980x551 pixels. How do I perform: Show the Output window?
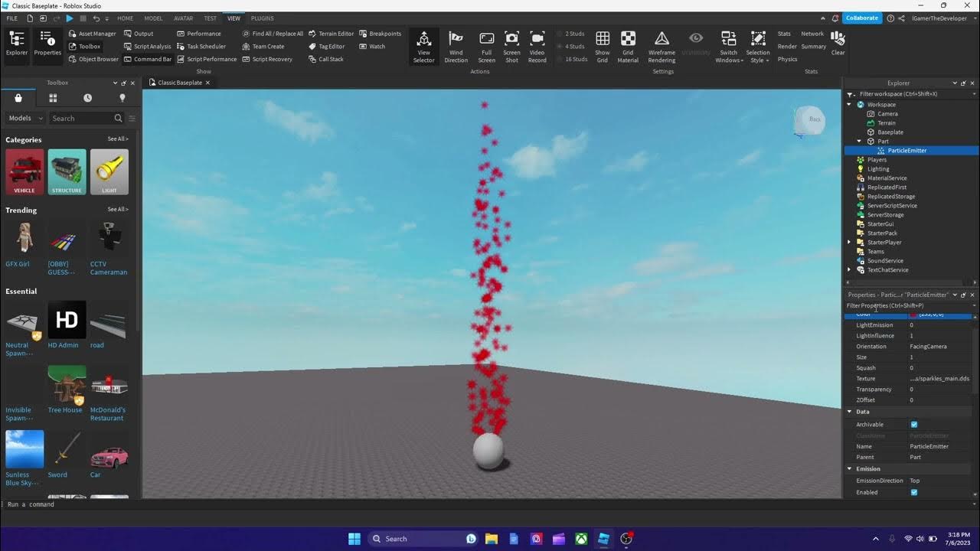point(139,34)
